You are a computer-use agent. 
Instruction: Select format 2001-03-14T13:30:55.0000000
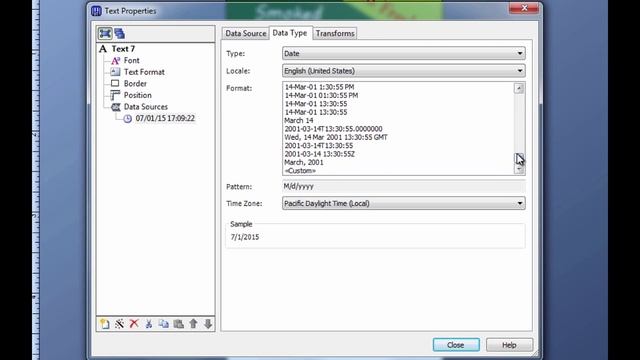tap(333, 129)
